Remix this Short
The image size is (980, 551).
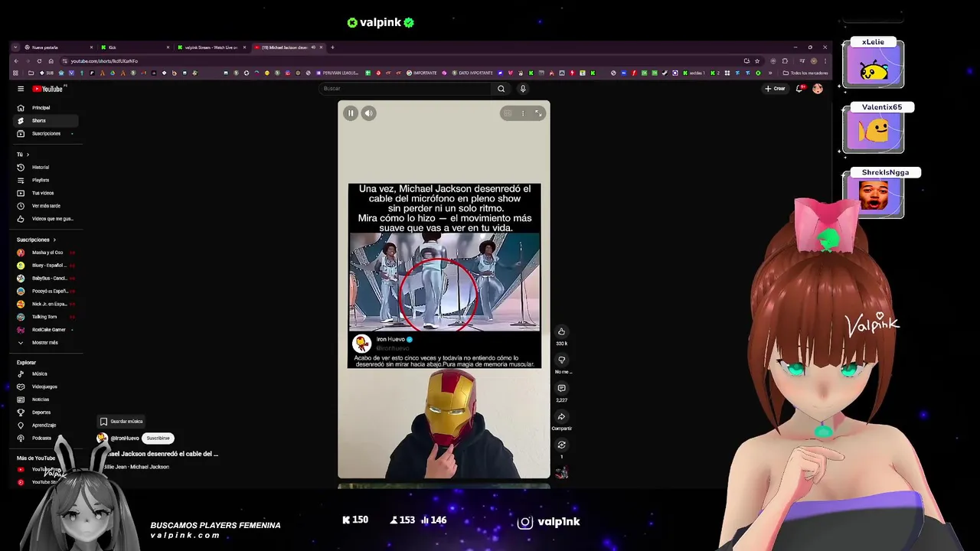pyautogui.click(x=561, y=445)
